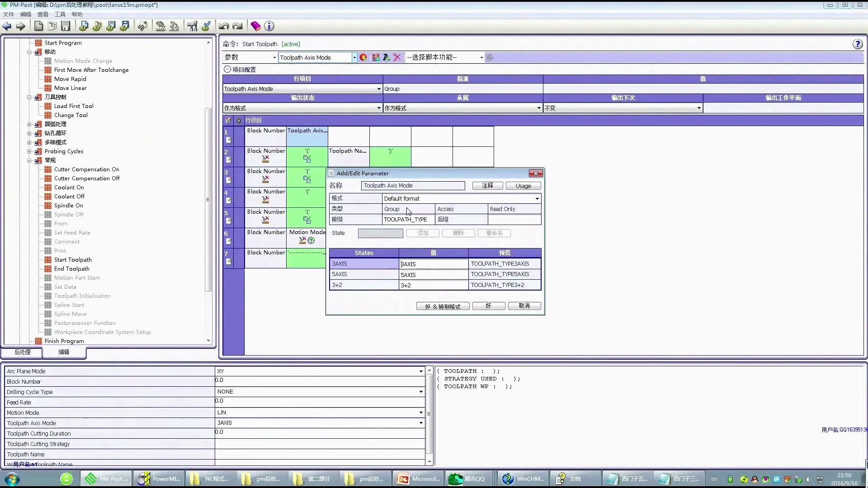The height and width of the screenshot is (488, 868).
Task: Click the red X delete parameter icon
Action: click(397, 57)
